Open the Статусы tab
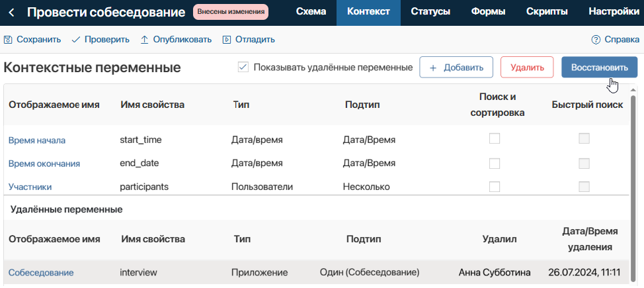This screenshot has width=644, height=288. coord(430,13)
